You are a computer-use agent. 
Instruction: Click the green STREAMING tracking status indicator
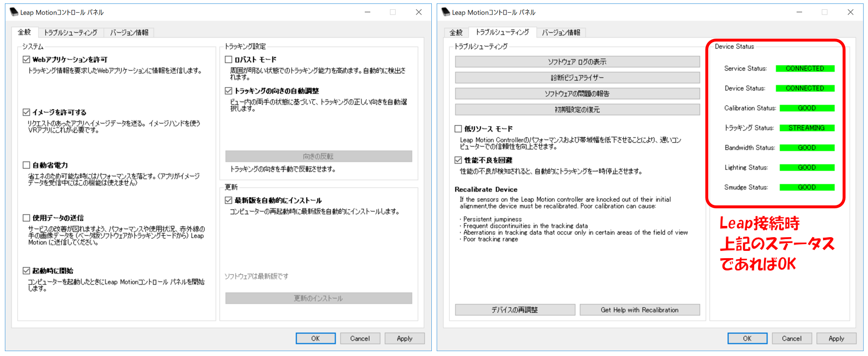click(806, 128)
